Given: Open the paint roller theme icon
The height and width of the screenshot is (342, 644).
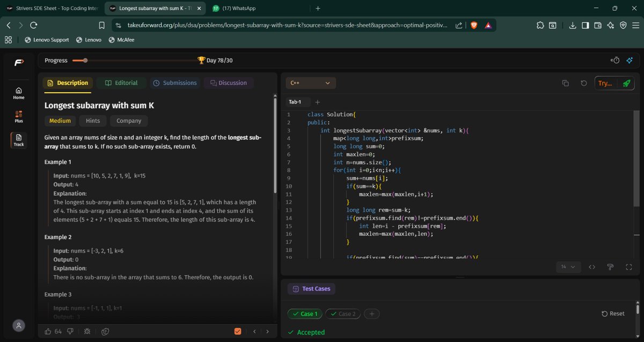Looking at the screenshot, I should click(x=610, y=267).
